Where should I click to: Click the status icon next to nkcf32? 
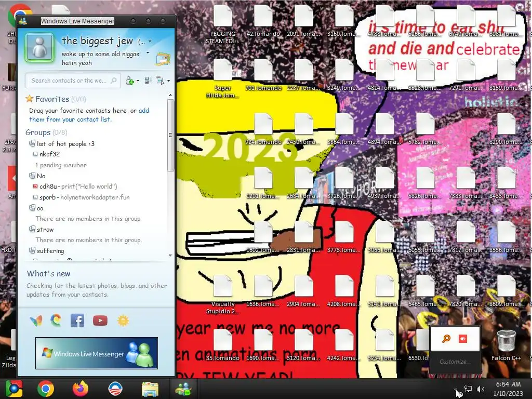coord(35,154)
